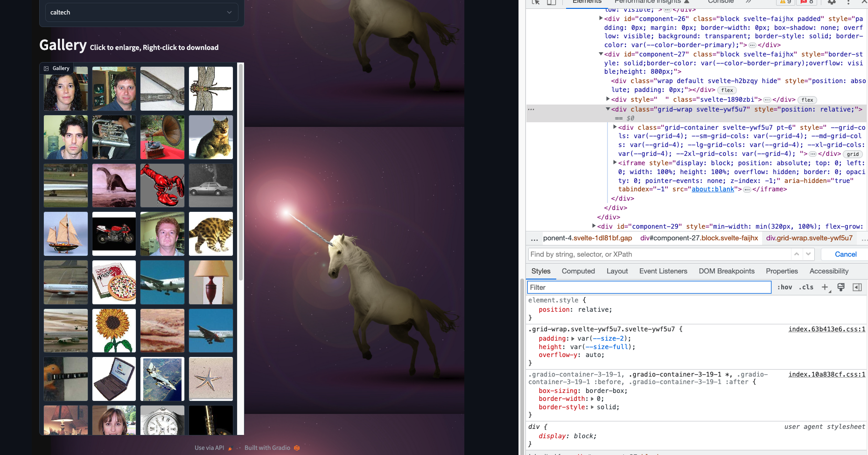Expand the component-26 div node
This screenshot has height=455, width=868.
[x=601, y=19]
